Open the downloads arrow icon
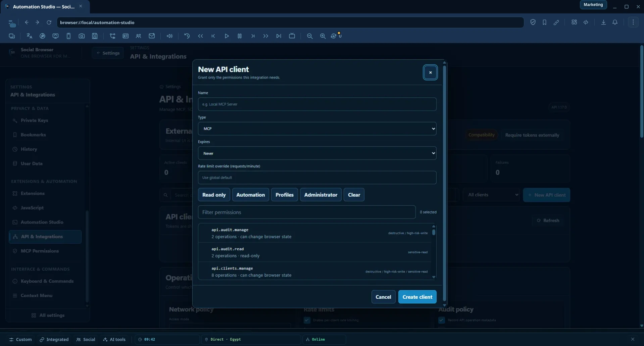 [603, 22]
